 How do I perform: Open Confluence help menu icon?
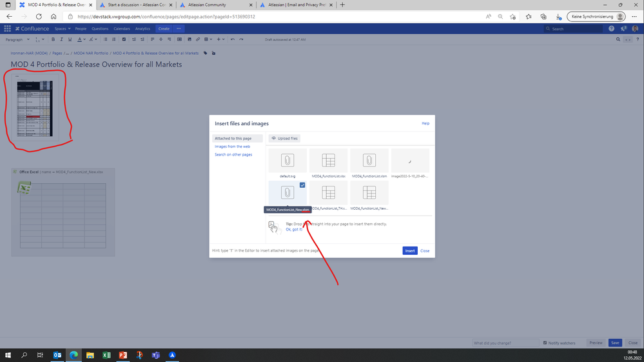611,29
